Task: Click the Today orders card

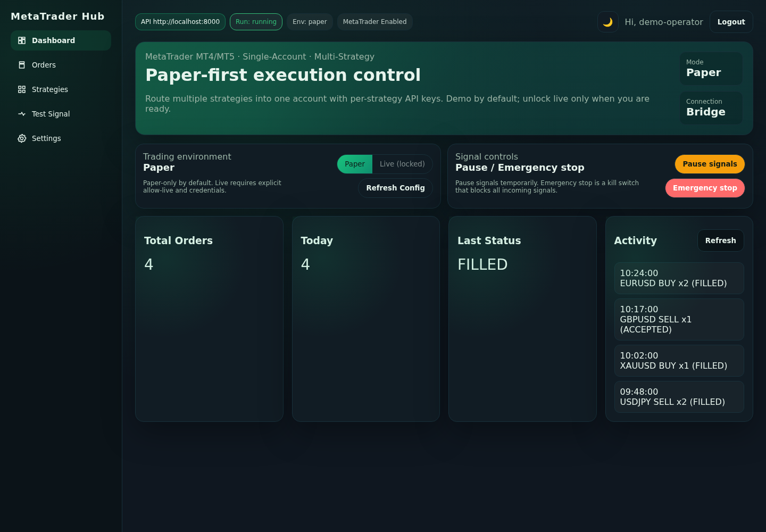Action: click(366, 319)
